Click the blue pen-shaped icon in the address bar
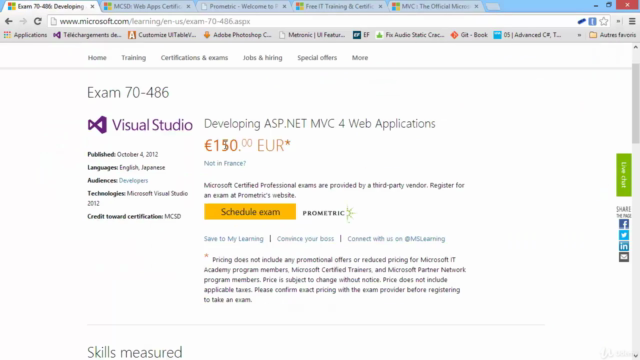This screenshot has height=360, width=640. 582,21
